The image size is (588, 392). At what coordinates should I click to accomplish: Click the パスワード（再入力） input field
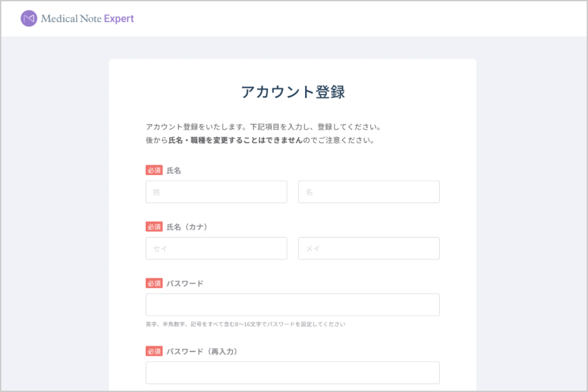click(293, 372)
